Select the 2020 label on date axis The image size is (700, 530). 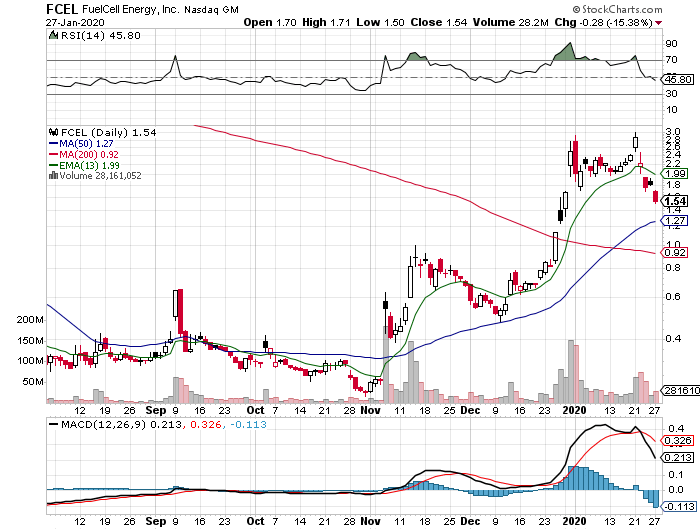573,410
